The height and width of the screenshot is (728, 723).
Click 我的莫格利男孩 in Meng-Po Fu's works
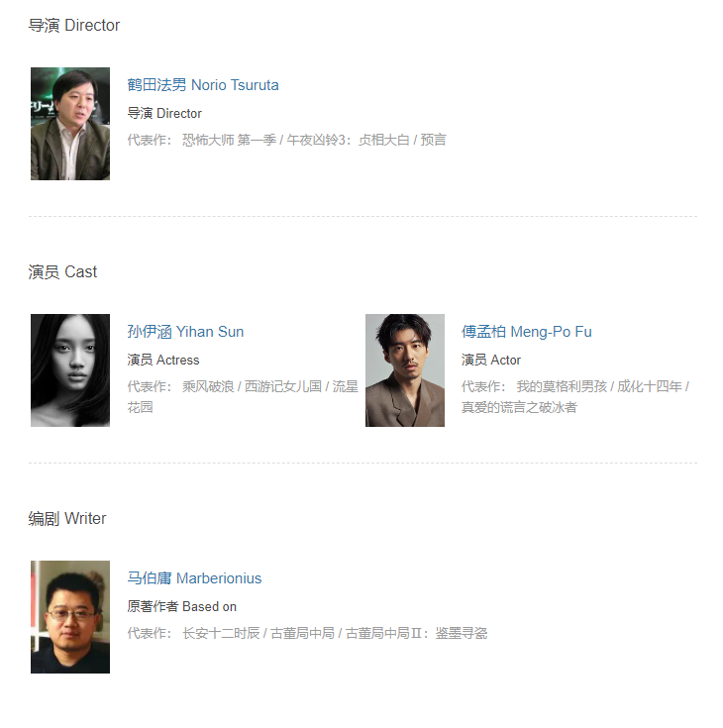click(x=562, y=386)
